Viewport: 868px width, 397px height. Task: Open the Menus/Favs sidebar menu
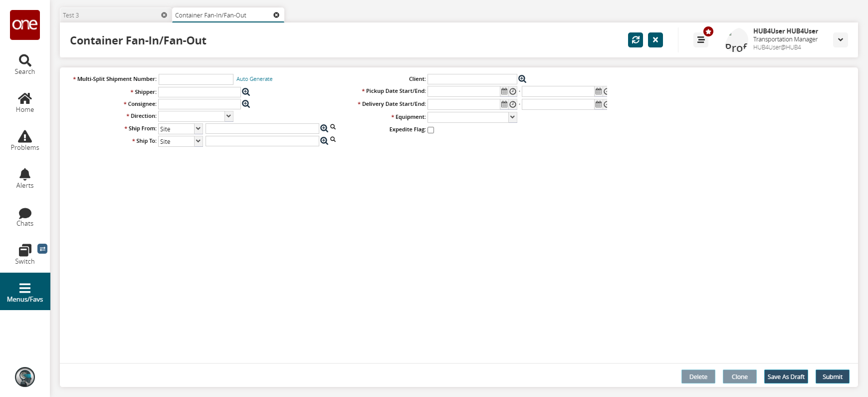click(25, 292)
